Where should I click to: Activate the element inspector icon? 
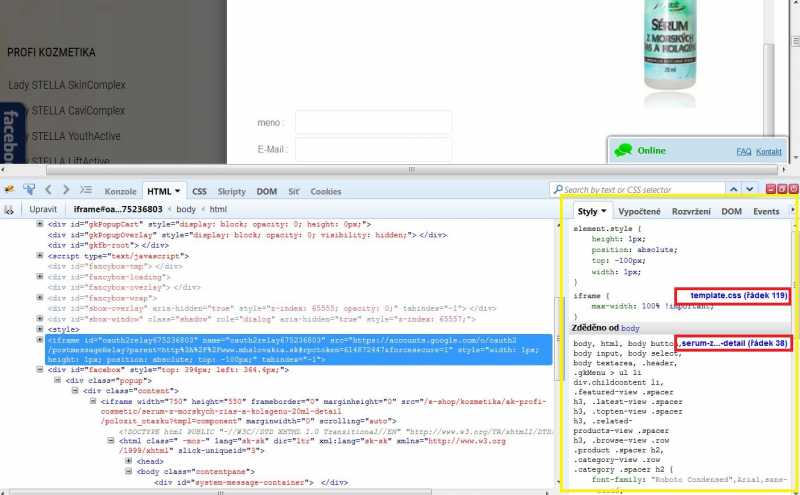click(x=29, y=189)
